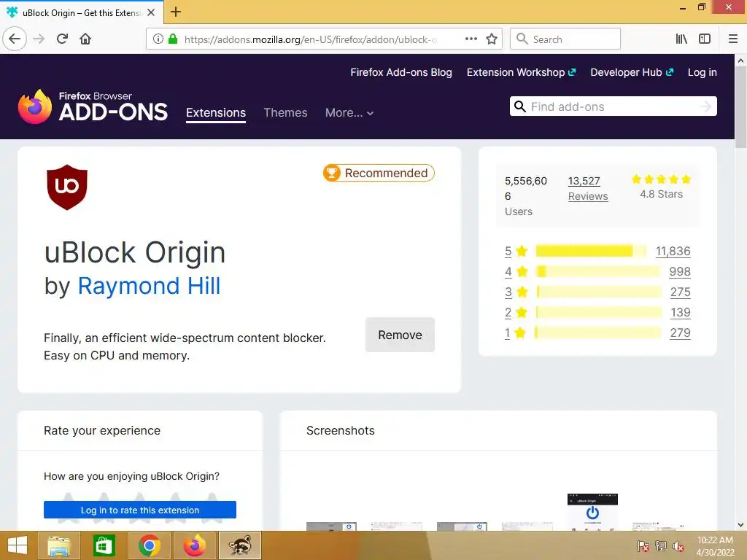Reload the current page
747x560 pixels.
point(62,39)
